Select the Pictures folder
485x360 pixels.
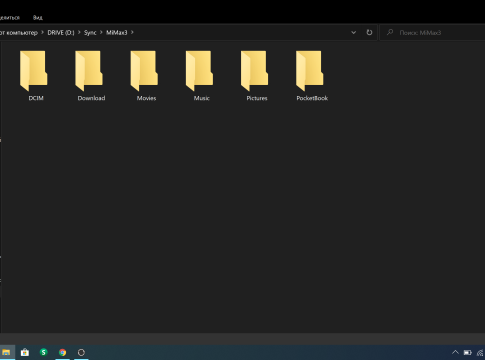(256, 75)
